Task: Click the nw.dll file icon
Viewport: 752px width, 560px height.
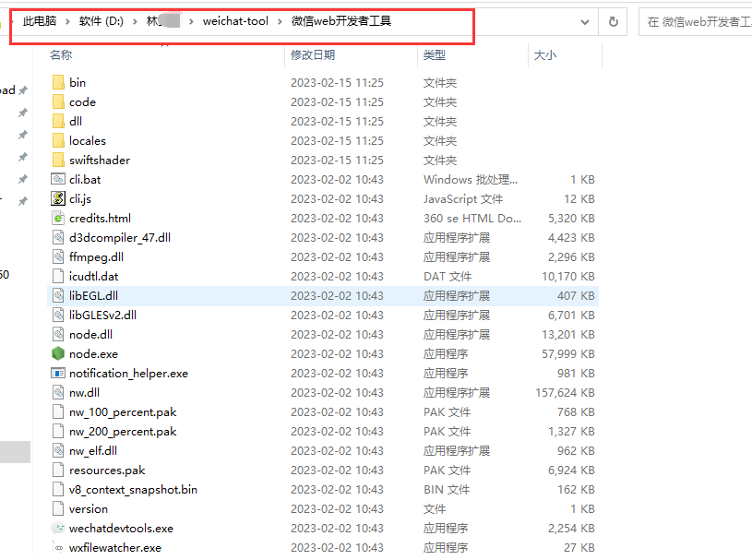Action: tap(58, 393)
